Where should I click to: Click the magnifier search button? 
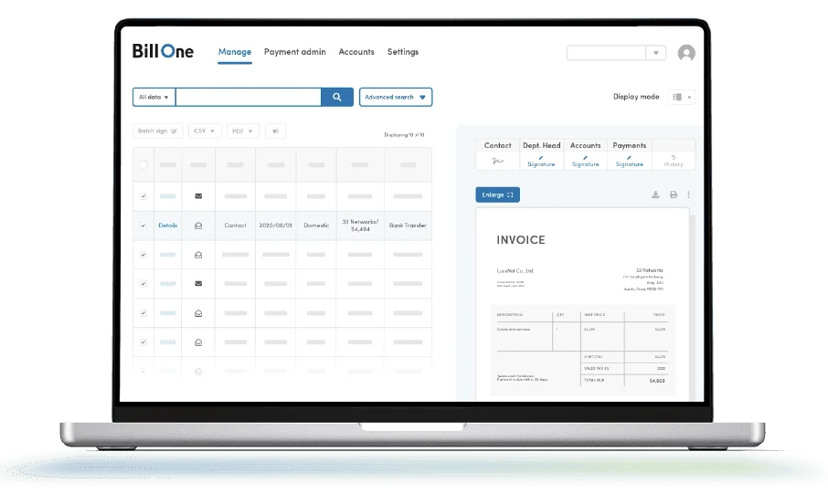337,97
